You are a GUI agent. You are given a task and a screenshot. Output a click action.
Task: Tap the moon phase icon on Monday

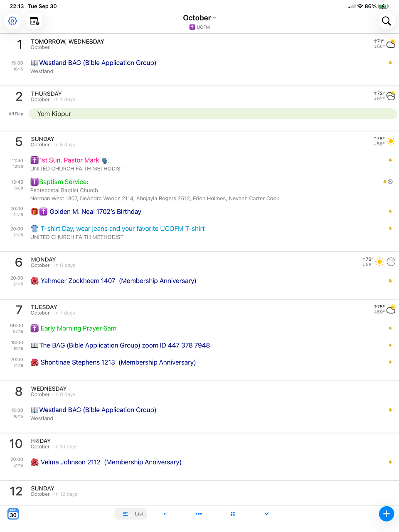(391, 262)
